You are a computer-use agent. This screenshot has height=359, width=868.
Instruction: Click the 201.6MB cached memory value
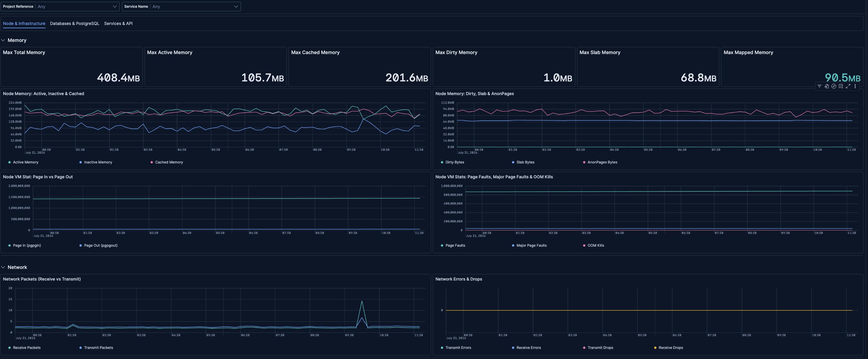407,78
